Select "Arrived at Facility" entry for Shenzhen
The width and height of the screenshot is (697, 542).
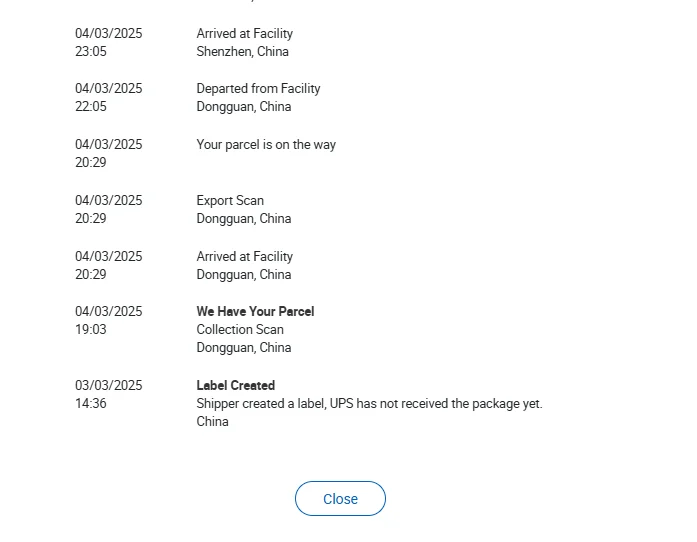[244, 33]
